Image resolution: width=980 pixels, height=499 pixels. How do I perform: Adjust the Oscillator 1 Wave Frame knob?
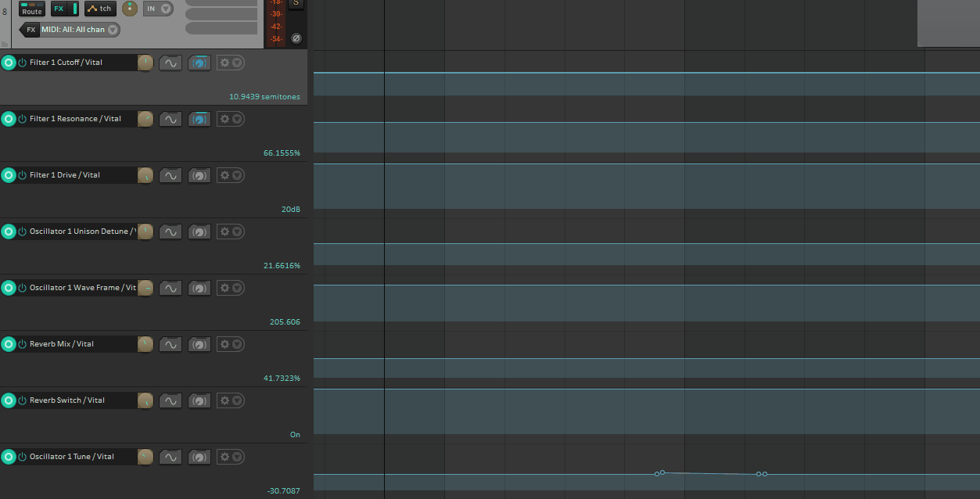click(145, 288)
